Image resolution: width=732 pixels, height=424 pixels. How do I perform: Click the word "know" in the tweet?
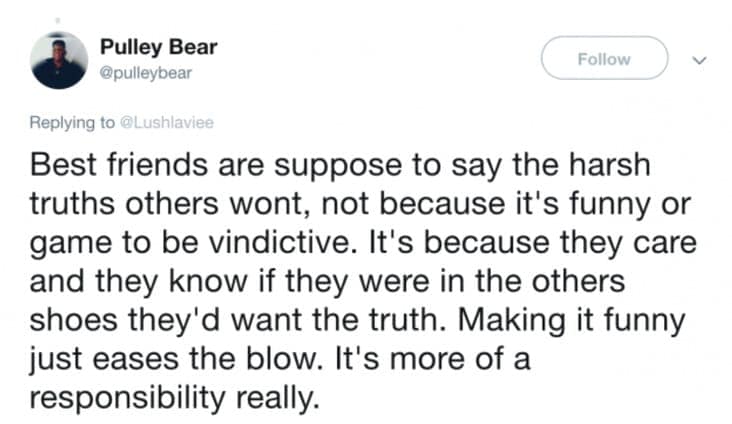[208, 282]
